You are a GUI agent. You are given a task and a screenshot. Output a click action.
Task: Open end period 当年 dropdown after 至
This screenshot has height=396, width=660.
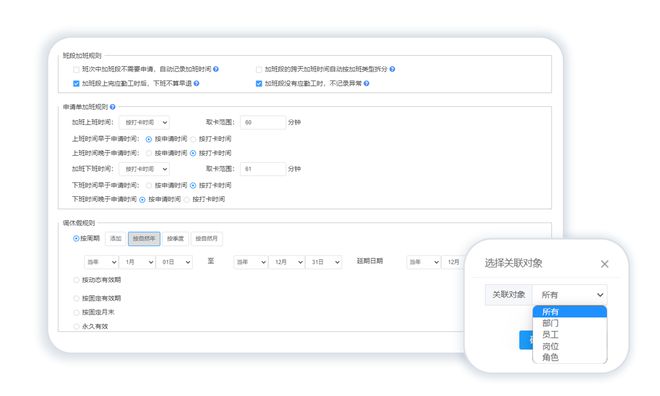pos(250,262)
